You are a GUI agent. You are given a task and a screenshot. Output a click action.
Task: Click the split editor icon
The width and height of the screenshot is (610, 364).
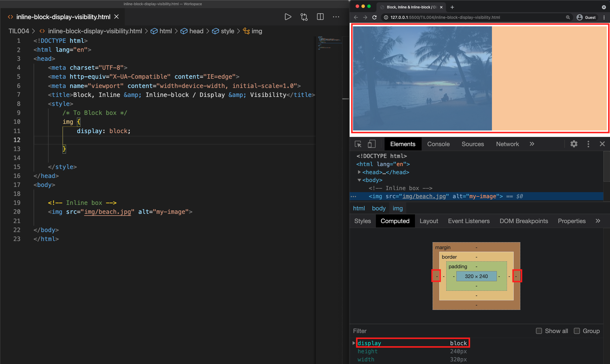click(x=320, y=17)
